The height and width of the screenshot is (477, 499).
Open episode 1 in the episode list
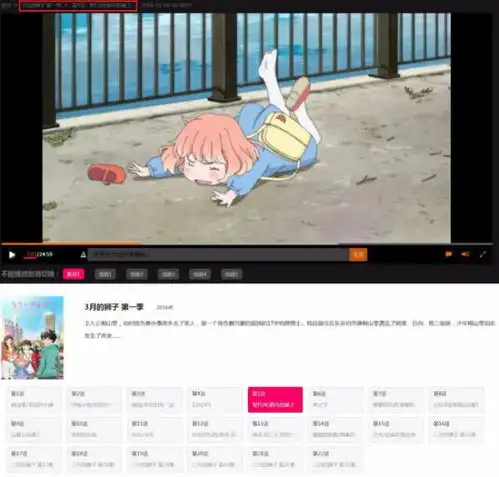pyautogui.click(x=34, y=400)
